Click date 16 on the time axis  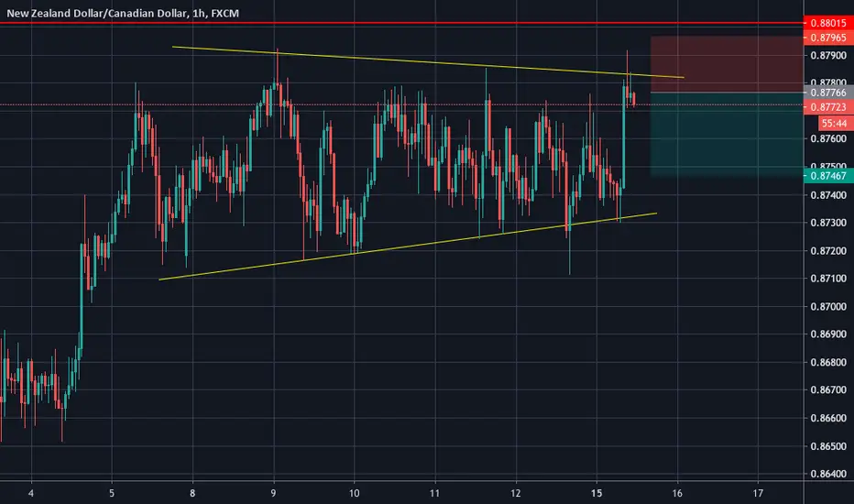677,493
